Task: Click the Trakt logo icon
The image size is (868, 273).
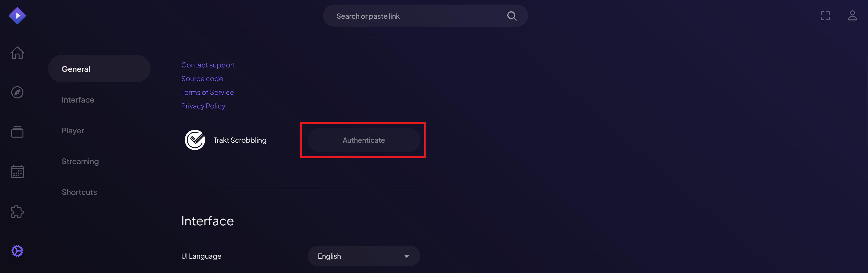Action: (x=195, y=140)
